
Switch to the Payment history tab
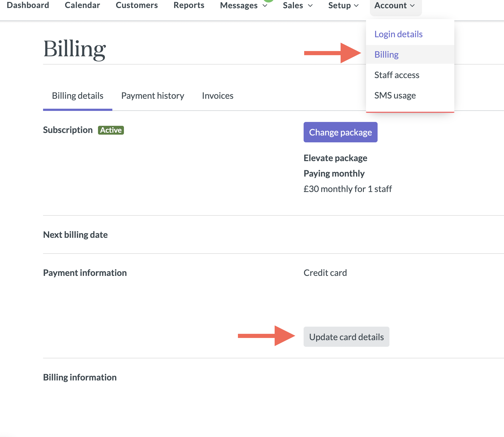tap(153, 95)
